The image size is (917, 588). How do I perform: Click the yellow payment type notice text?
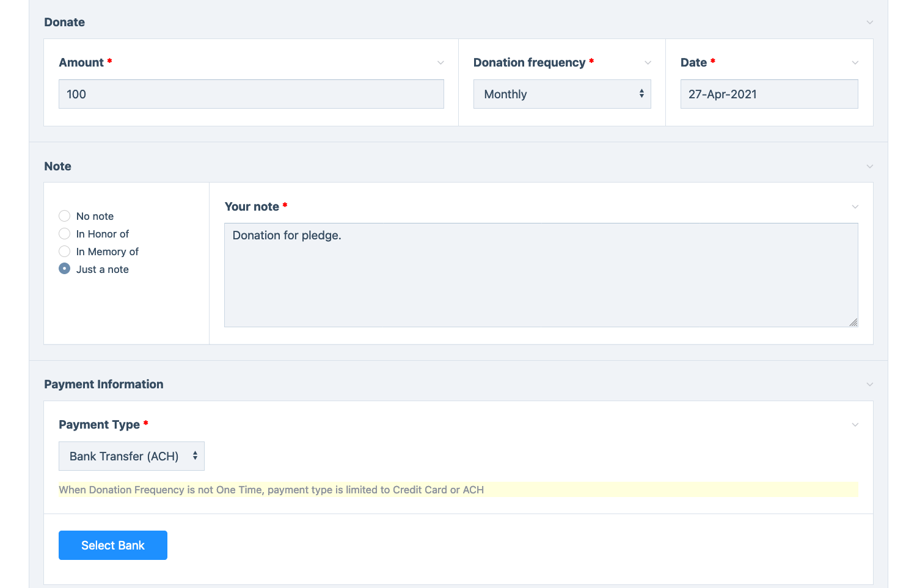point(271,490)
